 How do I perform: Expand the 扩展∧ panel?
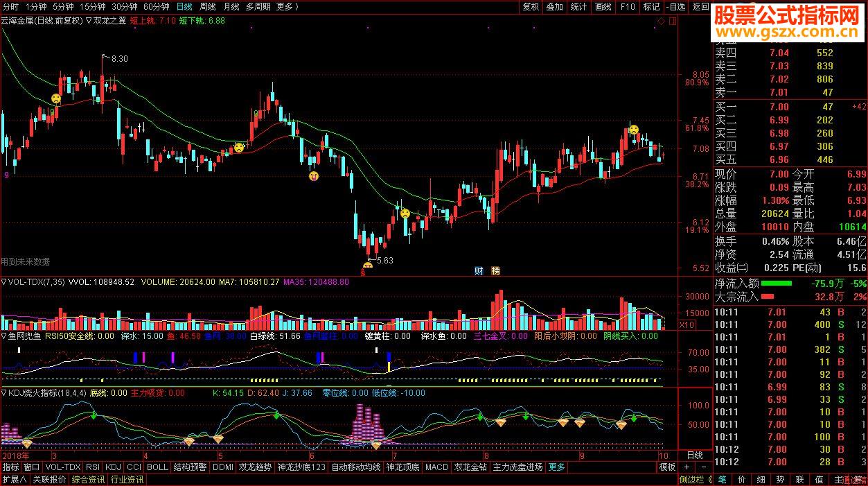[15, 480]
